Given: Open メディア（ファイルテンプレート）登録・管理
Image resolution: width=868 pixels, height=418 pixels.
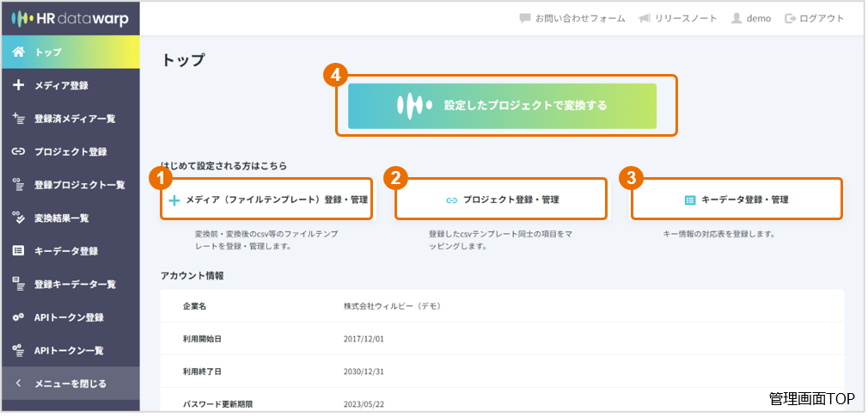Looking at the screenshot, I should (268, 200).
